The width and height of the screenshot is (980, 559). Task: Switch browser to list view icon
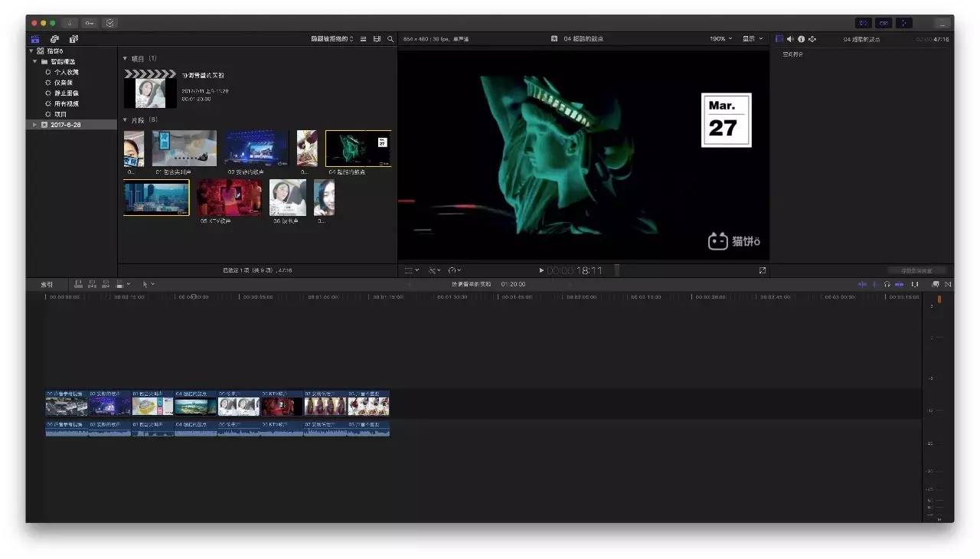pyautogui.click(x=364, y=39)
